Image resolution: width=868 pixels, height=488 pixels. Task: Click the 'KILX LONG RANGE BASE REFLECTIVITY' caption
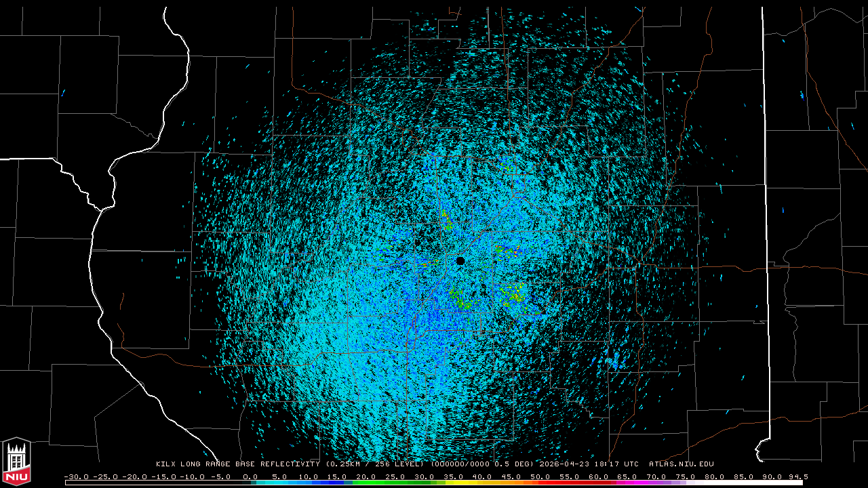(239, 464)
